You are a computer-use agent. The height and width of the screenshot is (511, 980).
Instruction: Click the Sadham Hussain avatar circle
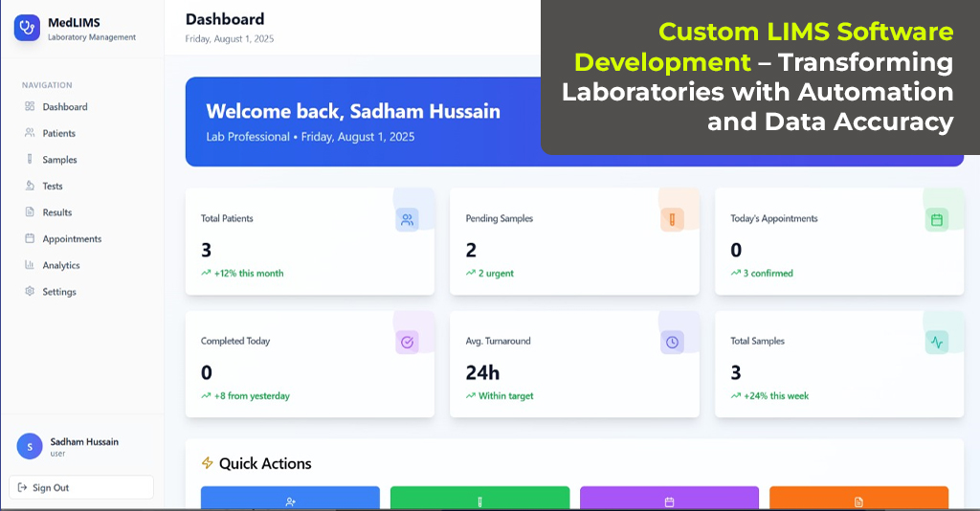pos(30,447)
